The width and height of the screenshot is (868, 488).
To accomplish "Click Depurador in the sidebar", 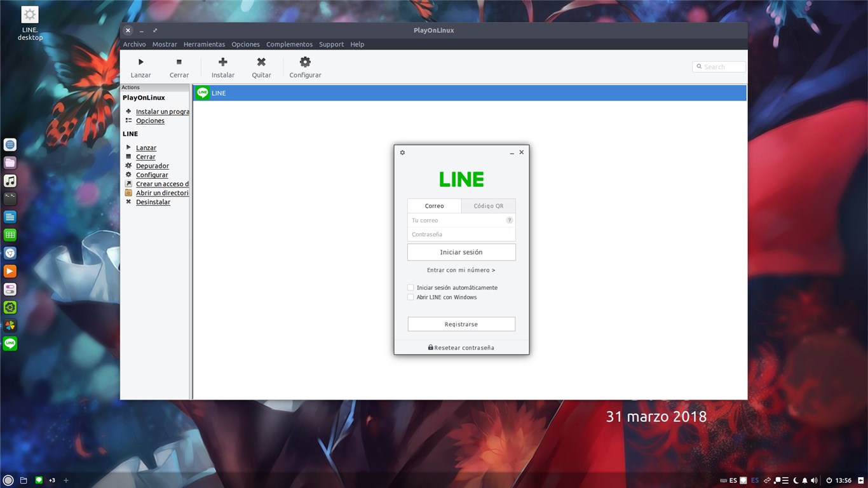I will point(153,166).
